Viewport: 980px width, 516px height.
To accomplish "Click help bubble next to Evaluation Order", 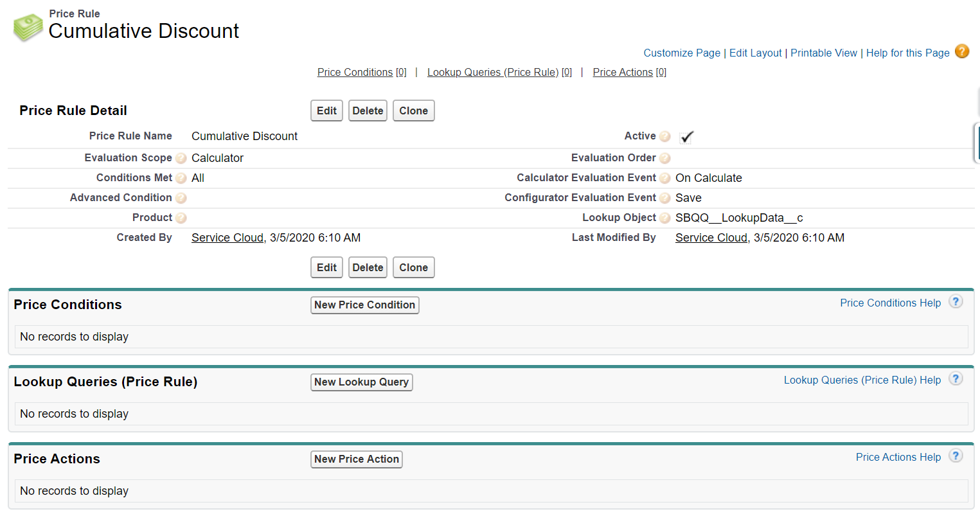I will click(x=665, y=158).
